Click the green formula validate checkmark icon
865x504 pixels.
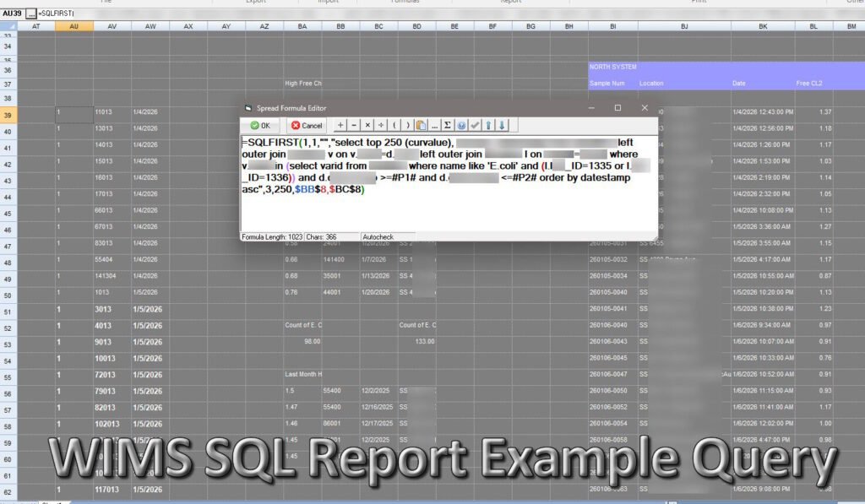[475, 126]
